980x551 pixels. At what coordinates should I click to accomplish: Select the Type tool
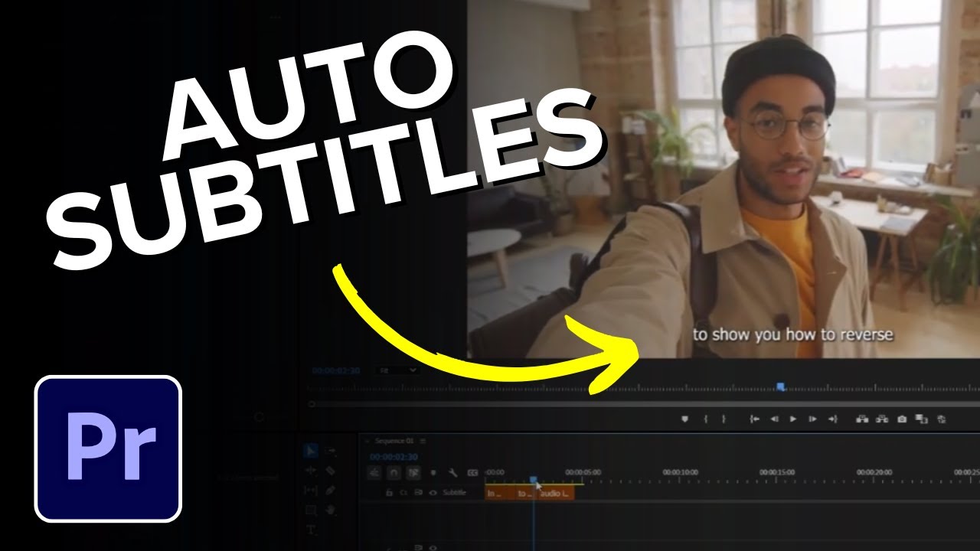tap(312, 530)
